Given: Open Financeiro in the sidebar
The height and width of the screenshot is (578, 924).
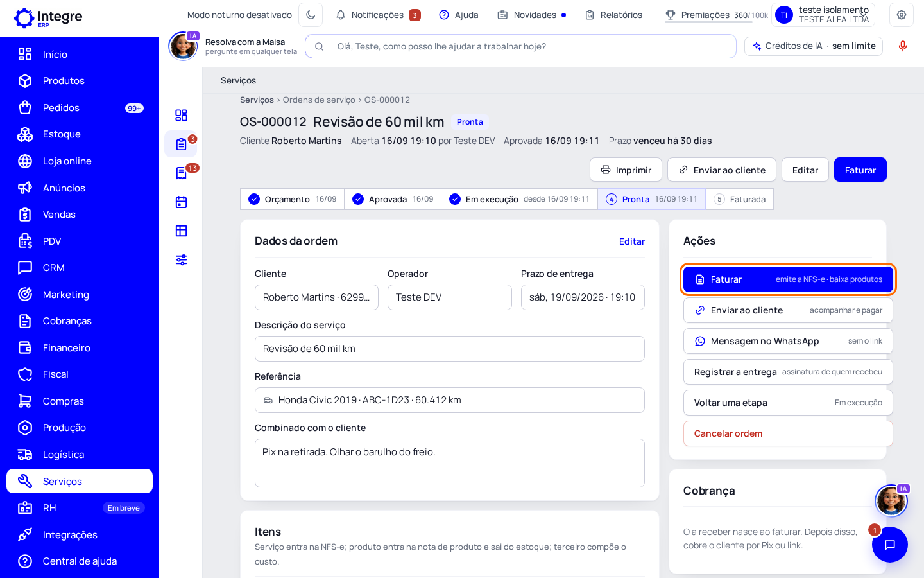Looking at the screenshot, I should click(80, 348).
